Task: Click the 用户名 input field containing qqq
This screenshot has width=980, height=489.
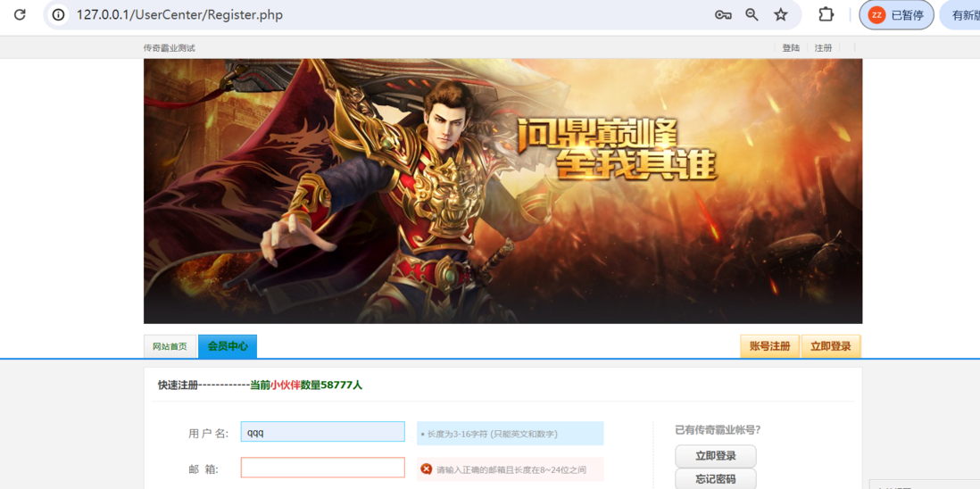Action: pos(322,432)
